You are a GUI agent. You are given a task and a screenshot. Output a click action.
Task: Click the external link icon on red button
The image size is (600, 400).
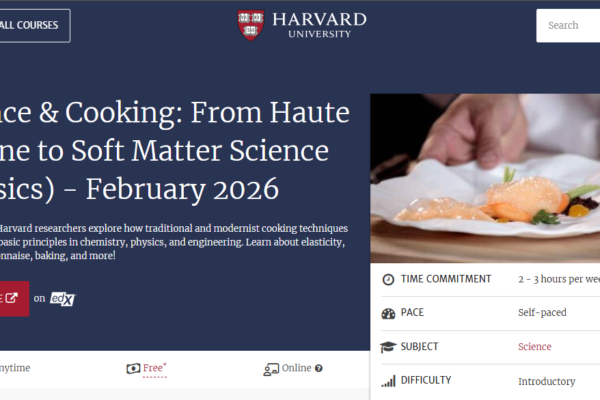[12, 297]
